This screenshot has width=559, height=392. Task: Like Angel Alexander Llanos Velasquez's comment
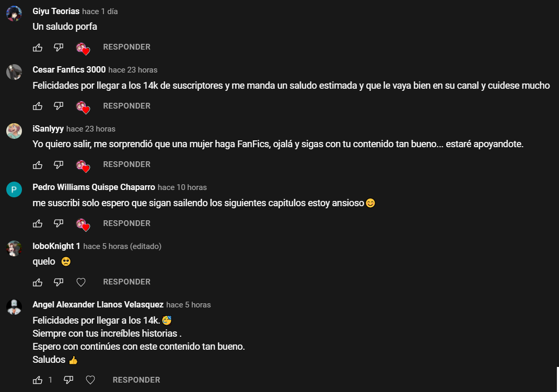(38, 380)
